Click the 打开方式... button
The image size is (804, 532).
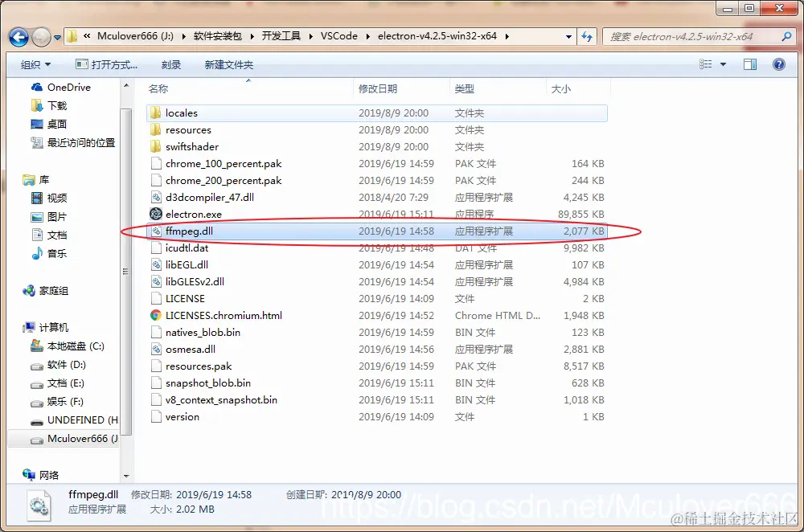(107, 64)
